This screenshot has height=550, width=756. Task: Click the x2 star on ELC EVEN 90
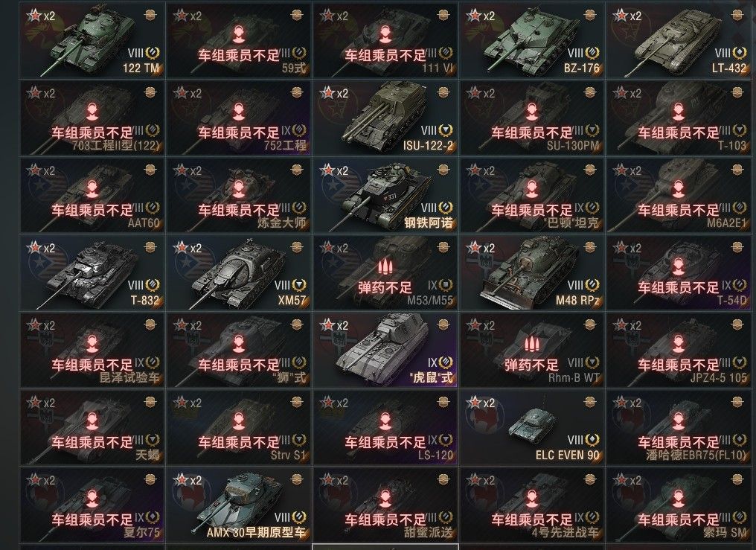pos(481,403)
